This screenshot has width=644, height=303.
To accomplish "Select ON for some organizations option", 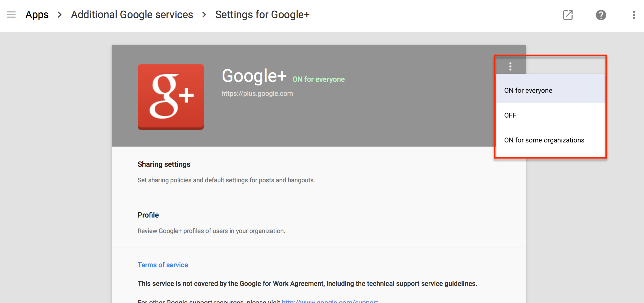I will (x=550, y=140).
